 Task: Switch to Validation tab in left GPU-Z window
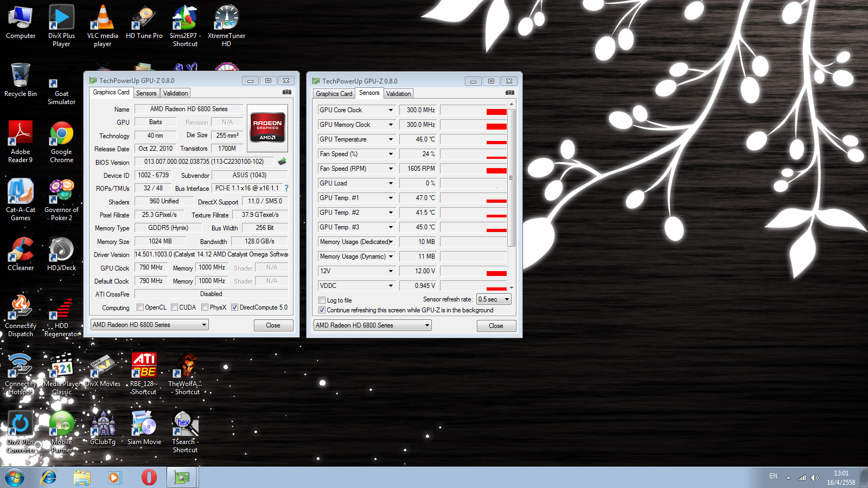(176, 93)
